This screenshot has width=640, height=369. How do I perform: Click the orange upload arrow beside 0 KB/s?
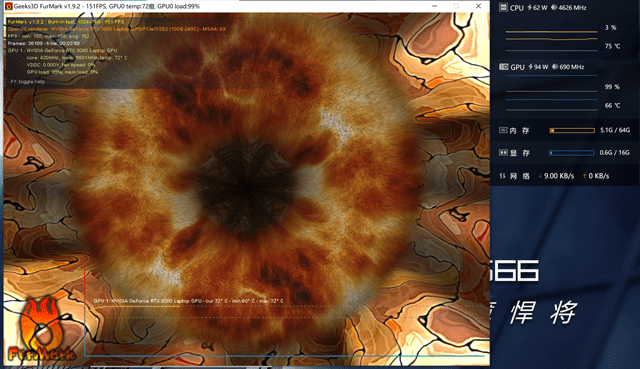584,176
